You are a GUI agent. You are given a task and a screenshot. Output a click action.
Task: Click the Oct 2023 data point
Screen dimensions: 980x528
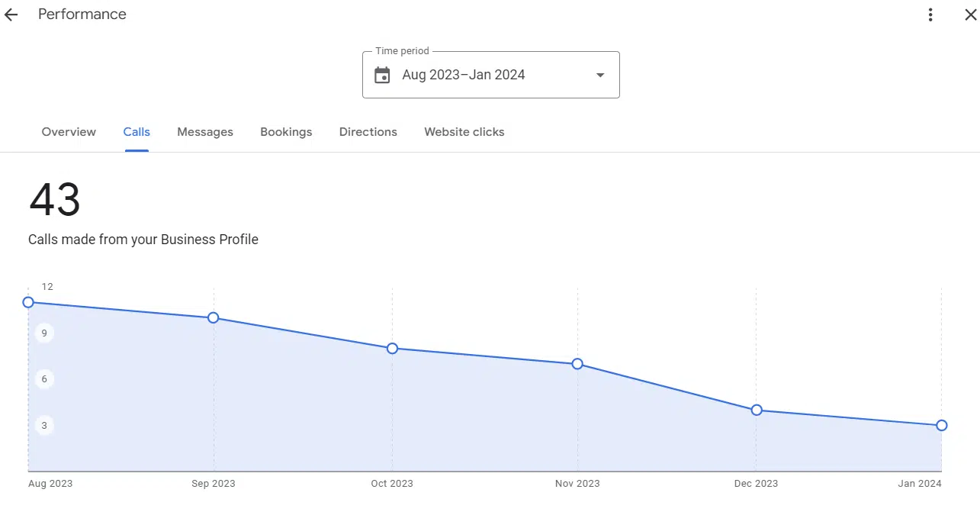tap(392, 349)
